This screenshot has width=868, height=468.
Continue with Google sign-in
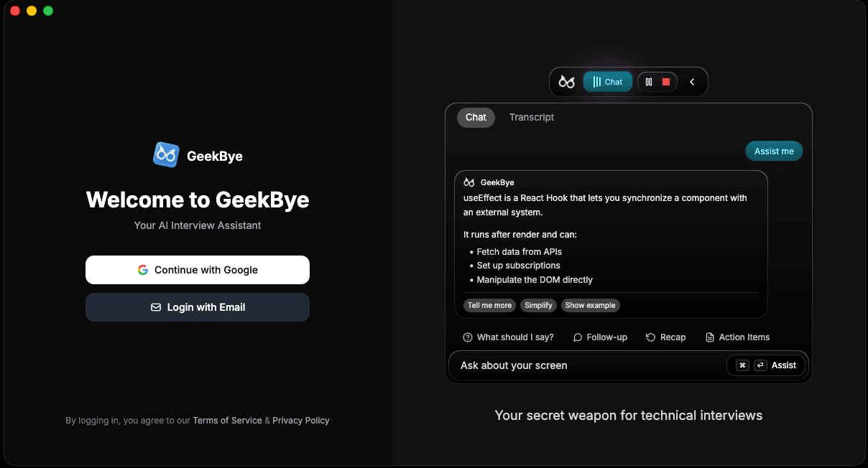pyautogui.click(x=198, y=270)
